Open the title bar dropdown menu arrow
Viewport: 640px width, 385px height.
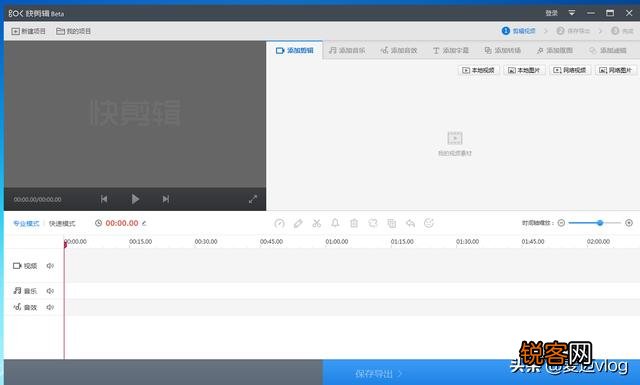[572, 13]
